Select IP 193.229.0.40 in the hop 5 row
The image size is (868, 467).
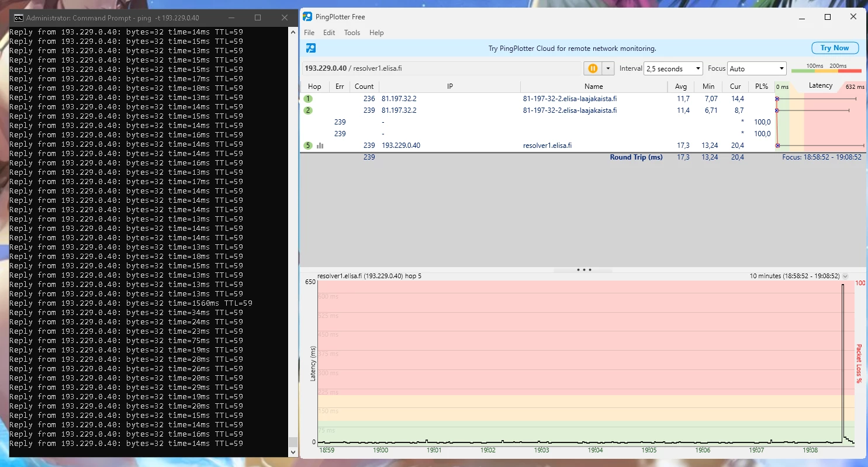[x=401, y=146]
